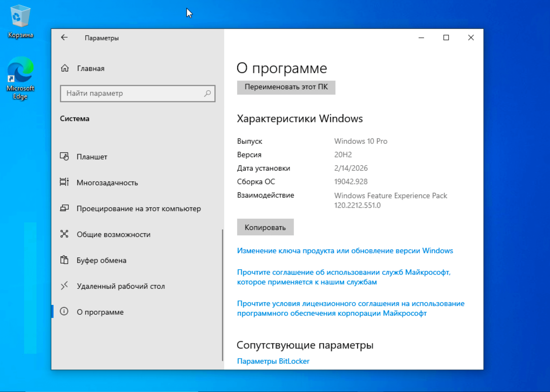Click the Многозадачность sidebar icon
This screenshot has height=392, width=550.
point(64,182)
